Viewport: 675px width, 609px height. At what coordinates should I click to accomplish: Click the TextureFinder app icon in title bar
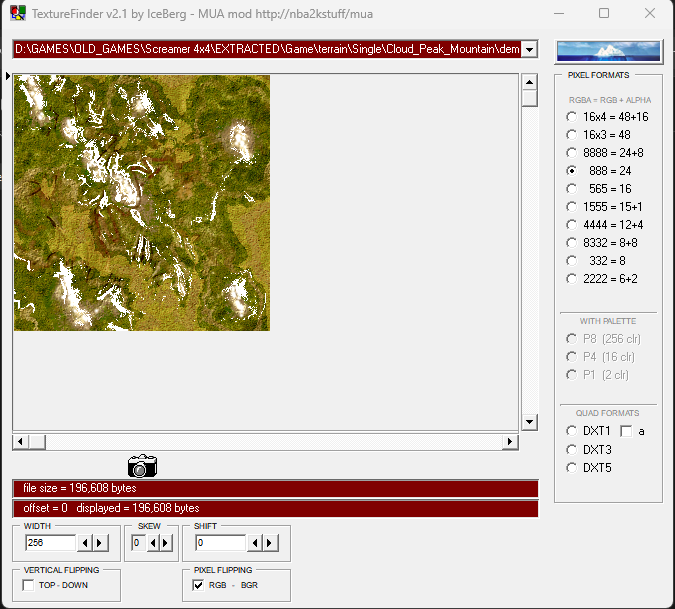(x=17, y=14)
